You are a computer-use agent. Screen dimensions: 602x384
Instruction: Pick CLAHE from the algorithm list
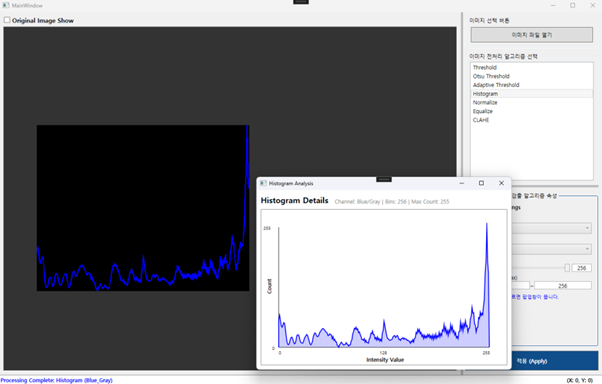tap(532, 120)
